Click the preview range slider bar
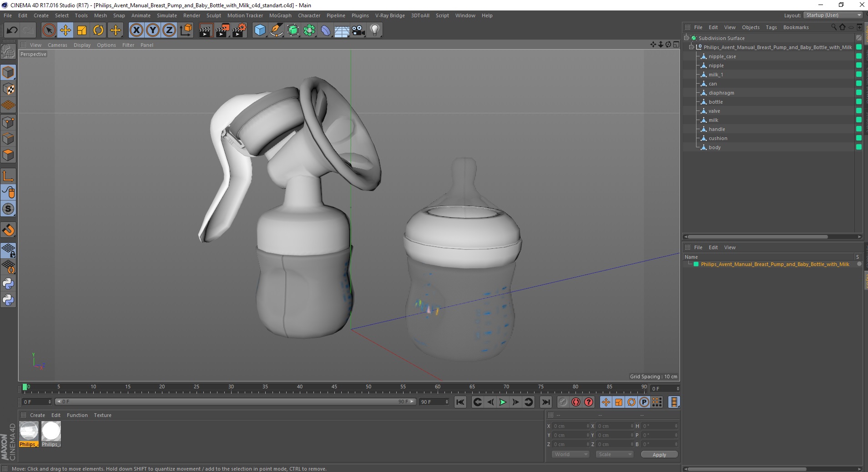The image size is (868, 472). (x=235, y=402)
